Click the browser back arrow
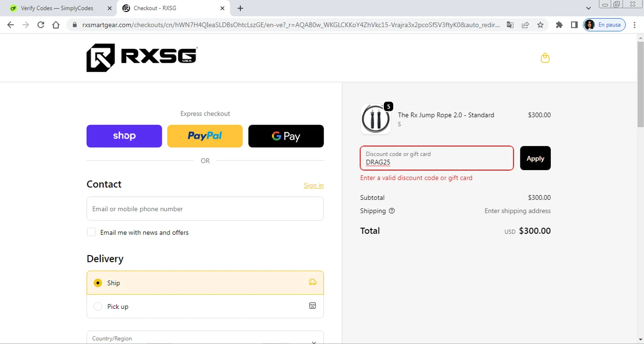This screenshot has height=344, width=644. coord(11,25)
